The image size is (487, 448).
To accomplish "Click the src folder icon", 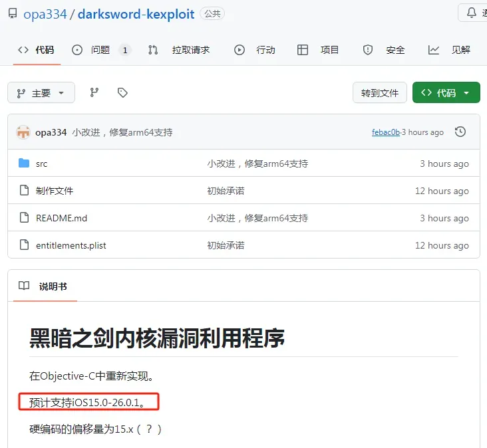I will [x=24, y=164].
